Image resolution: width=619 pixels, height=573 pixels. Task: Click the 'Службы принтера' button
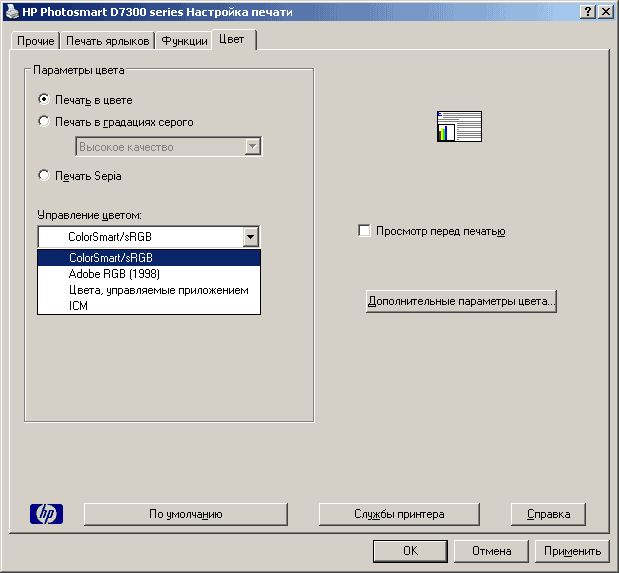(399, 514)
